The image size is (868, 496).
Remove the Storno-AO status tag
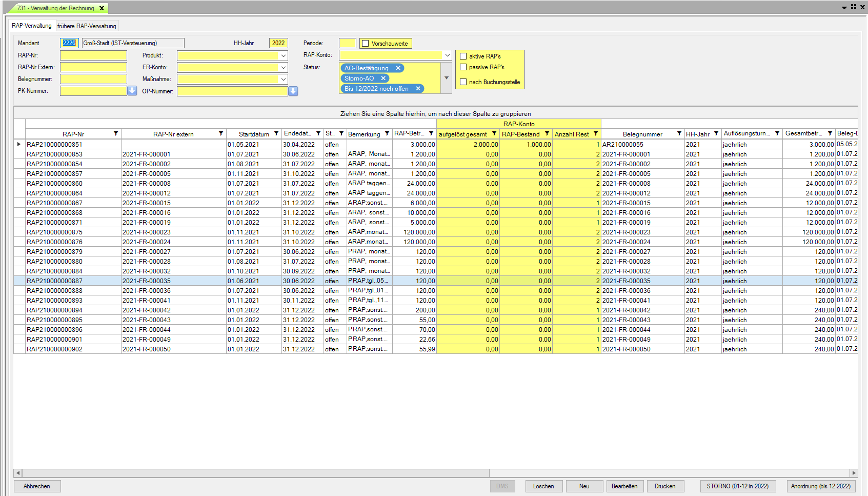pyautogui.click(x=383, y=78)
